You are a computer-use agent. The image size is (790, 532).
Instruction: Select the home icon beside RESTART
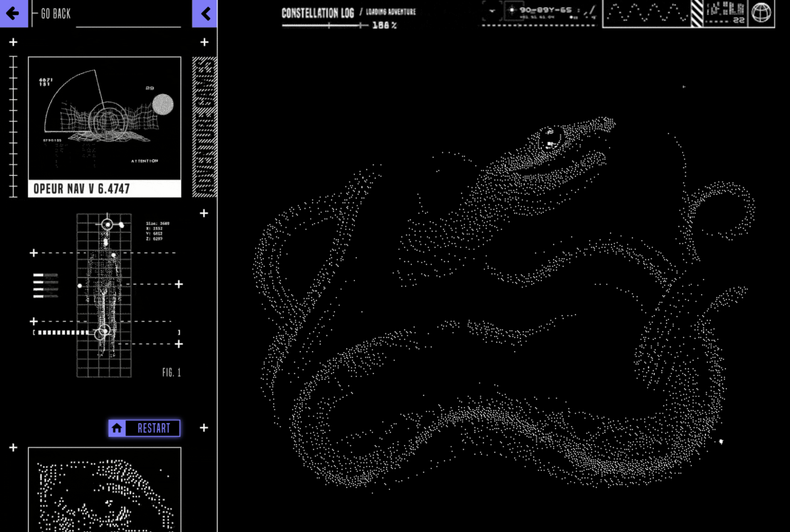tap(117, 428)
